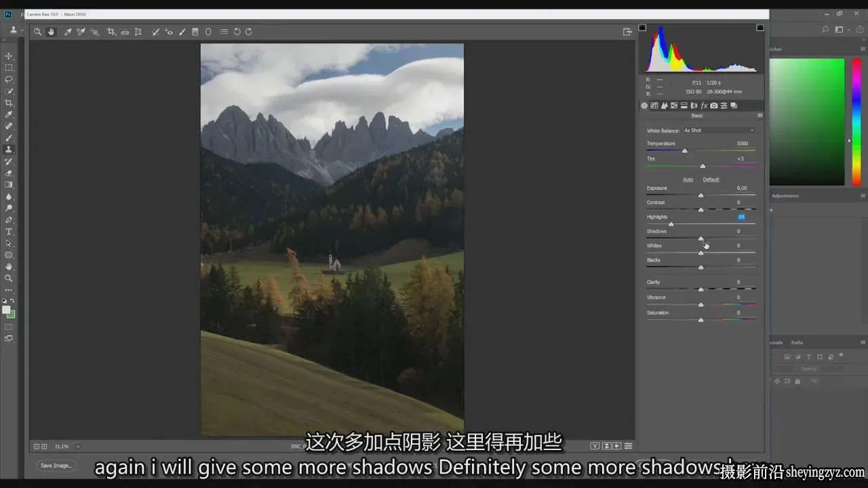Select Photoshop Lasso tool in left toolbar
This screenshot has width=868, height=488.
(x=9, y=79)
